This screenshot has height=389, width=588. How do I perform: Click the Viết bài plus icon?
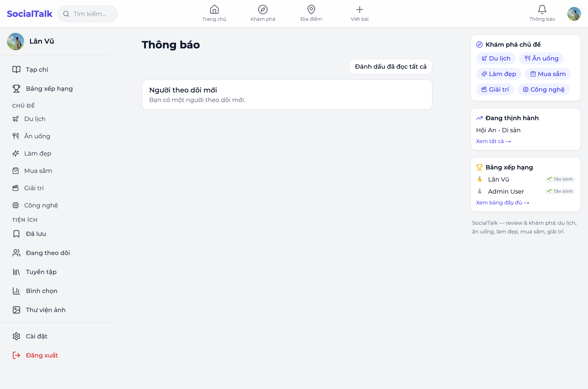pyautogui.click(x=360, y=10)
